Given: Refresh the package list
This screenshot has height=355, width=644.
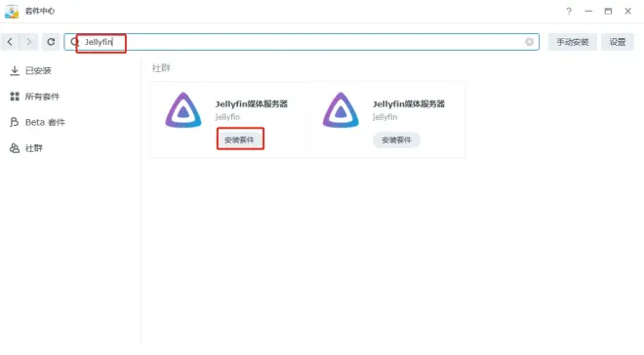Looking at the screenshot, I should coord(51,42).
